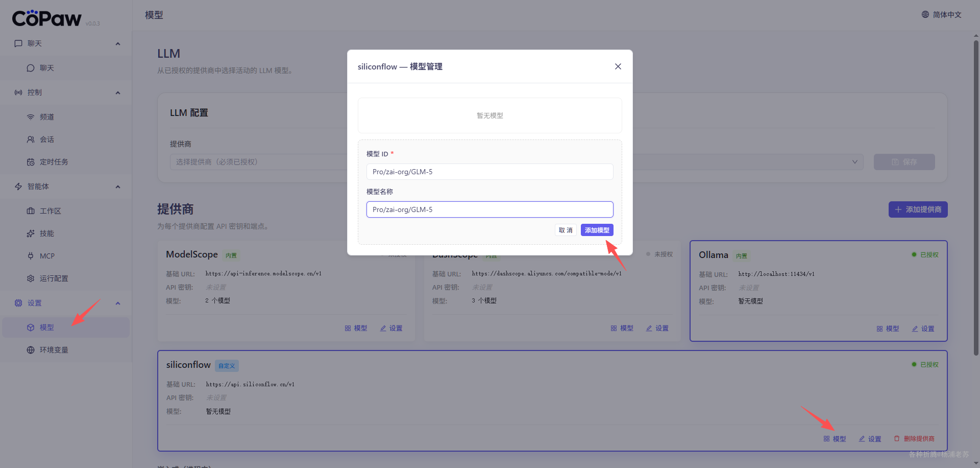Click Ollama card 设置 pencil icon
Image resolution: width=980 pixels, height=468 pixels.
[x=915, y=329]
